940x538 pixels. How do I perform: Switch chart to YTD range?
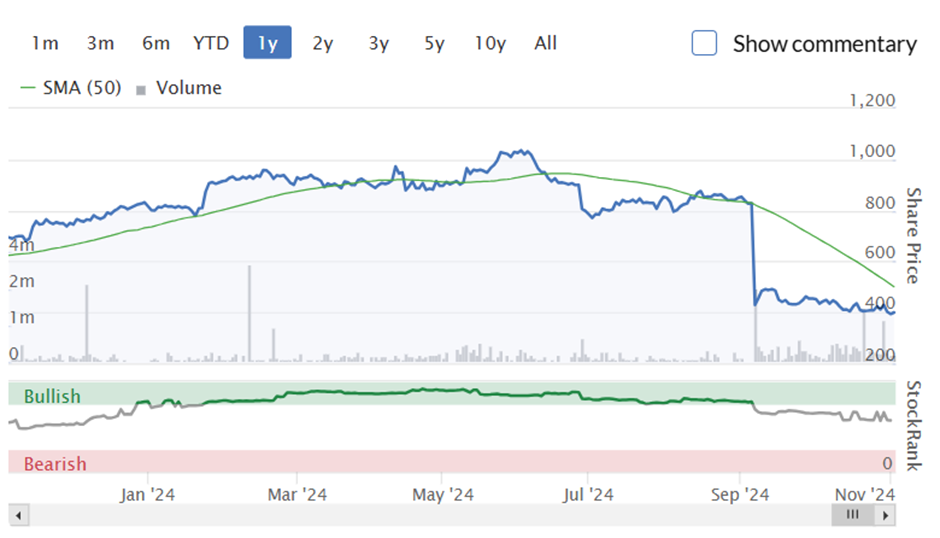click(211, 43)
